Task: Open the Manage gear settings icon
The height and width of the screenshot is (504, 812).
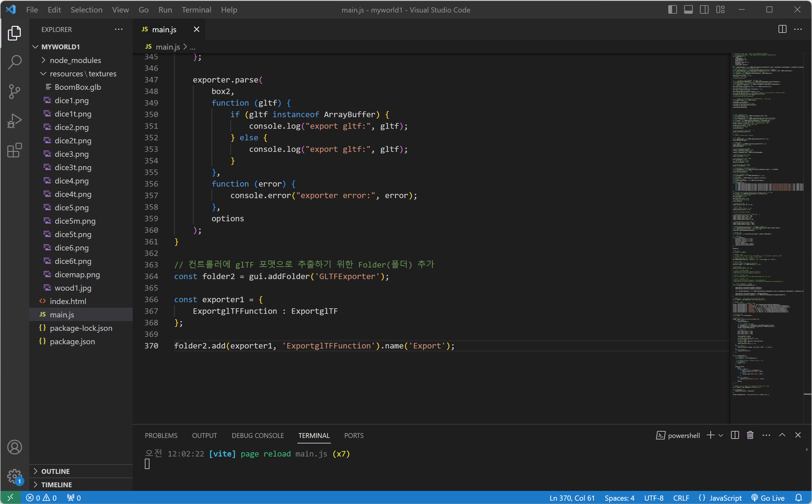Action: click(x=15, y=476)
